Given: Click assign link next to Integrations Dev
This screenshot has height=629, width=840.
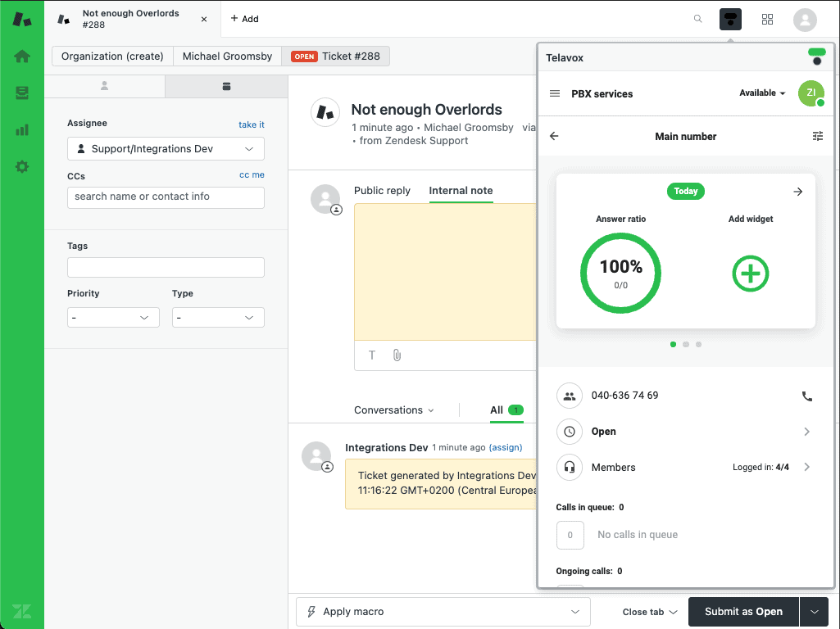Looking at the screenshot, I should coord(505,447).
